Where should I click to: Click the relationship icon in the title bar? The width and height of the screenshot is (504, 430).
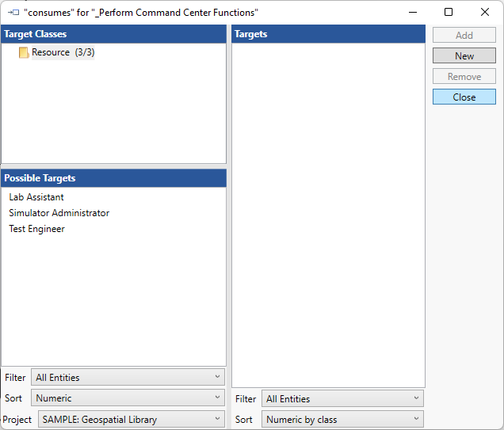coord(13,13)
